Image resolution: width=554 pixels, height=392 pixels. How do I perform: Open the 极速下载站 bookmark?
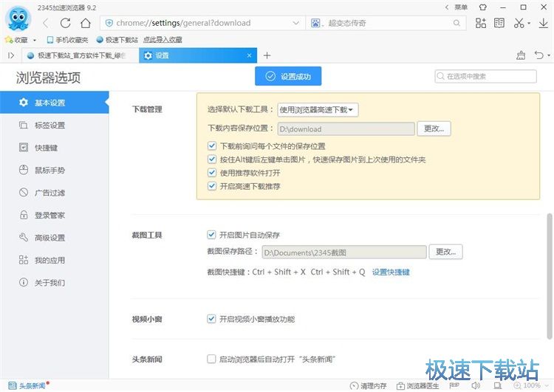pos(117,40)
